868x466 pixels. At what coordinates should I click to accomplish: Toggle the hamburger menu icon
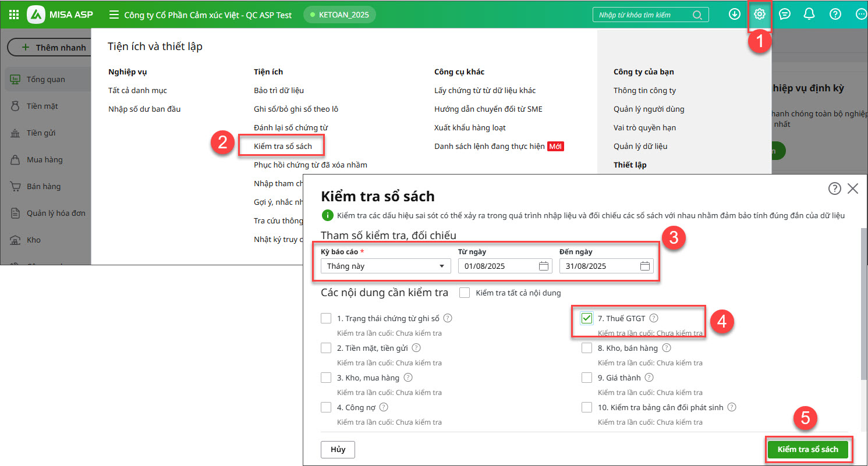click(114, 15)
